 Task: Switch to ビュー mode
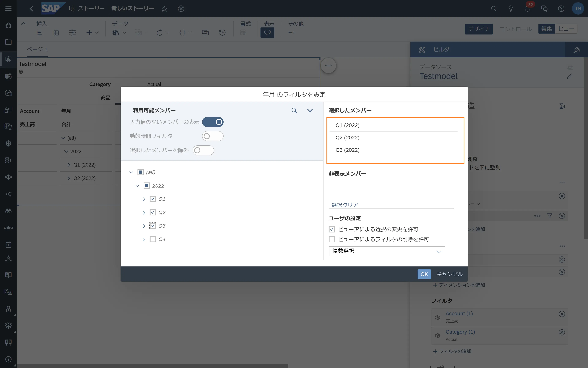(x=566, y=29)
